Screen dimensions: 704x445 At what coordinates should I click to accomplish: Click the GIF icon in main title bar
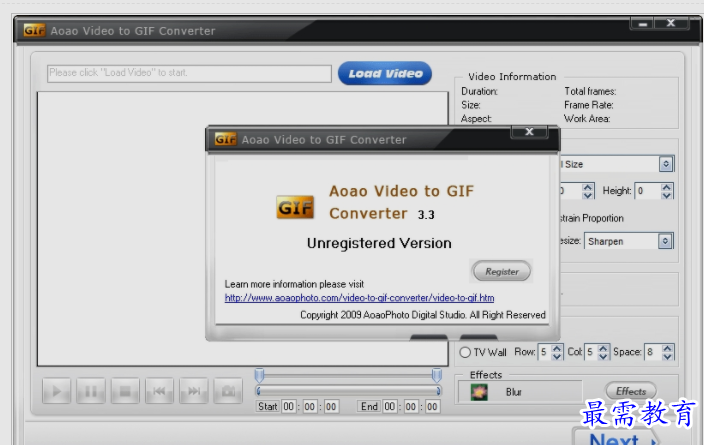click(35, 30)
